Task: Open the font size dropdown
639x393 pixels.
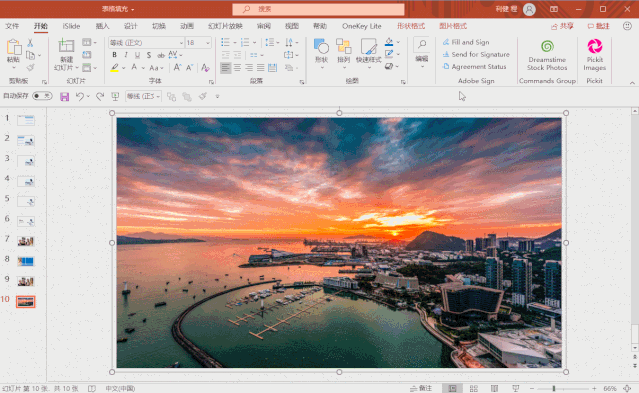Action: pyautogui.click(x=208, y=43)
